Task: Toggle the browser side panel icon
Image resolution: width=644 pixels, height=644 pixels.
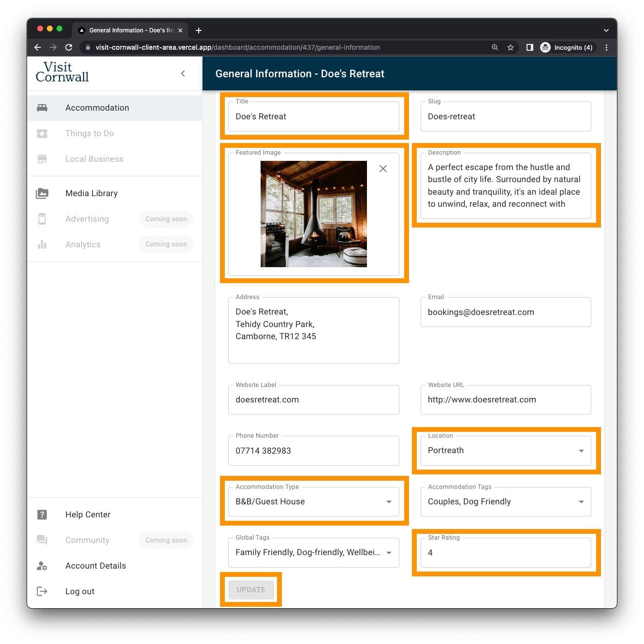Action: (529, 47)
